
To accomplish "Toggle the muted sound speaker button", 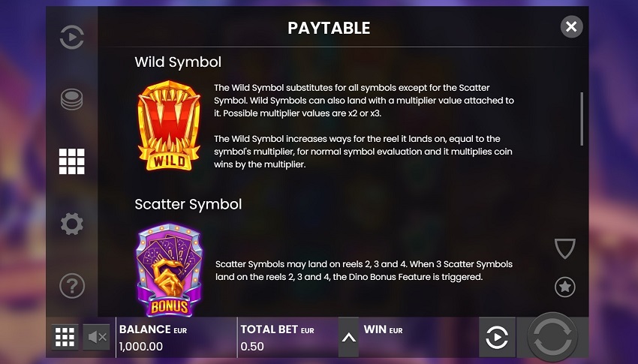I will click(96, 337).
